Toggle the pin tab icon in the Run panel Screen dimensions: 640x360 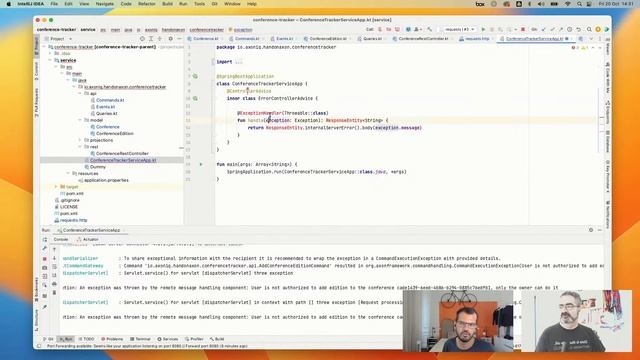(x=45, y=307)
